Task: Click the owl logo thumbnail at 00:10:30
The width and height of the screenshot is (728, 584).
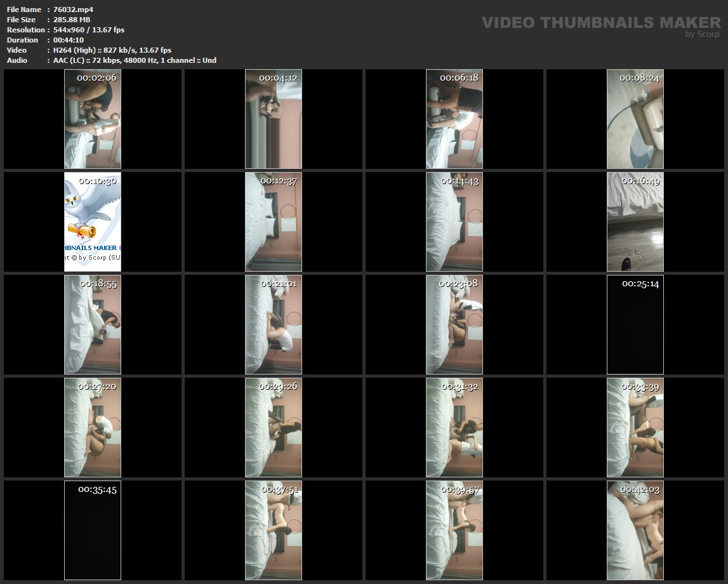Action: coord(93,222)
